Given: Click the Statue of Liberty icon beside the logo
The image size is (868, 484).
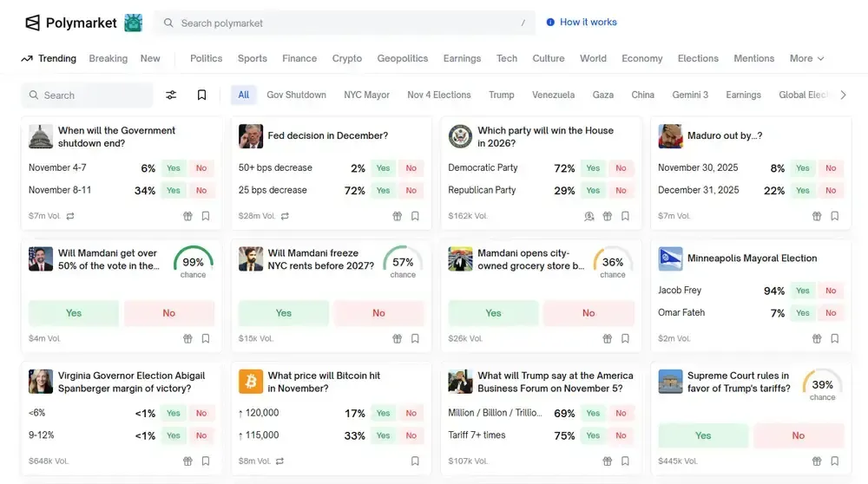Looking at the screenshot, I should click(x=133, y=23).
